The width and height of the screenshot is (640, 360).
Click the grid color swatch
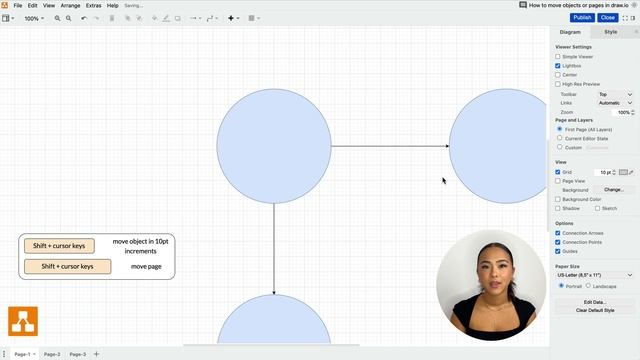(623, 172)
